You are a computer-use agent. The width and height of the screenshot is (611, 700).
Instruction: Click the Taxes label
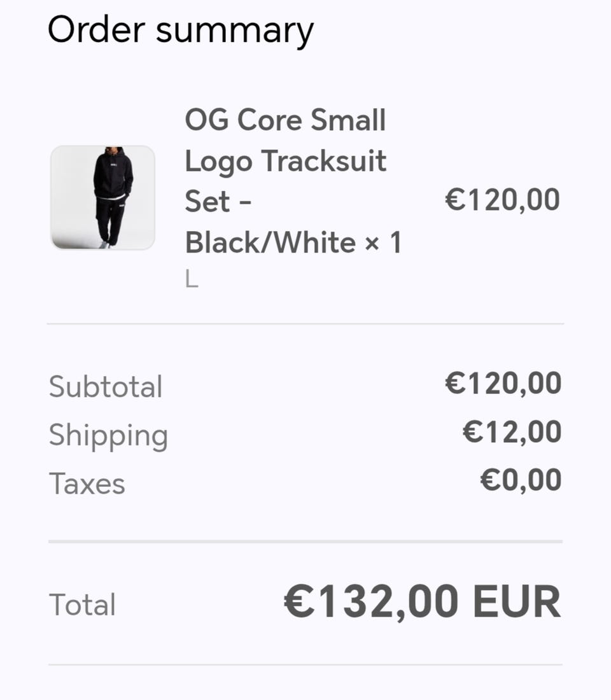coord(87,484)
